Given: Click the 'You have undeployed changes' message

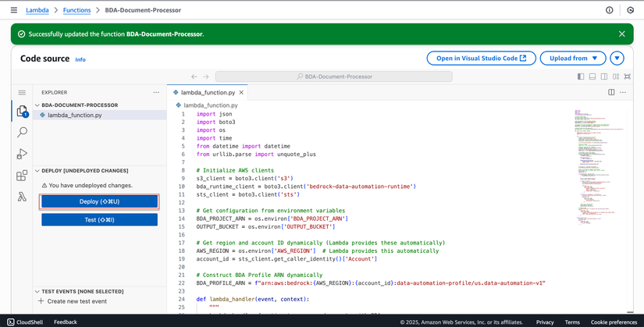Looking at the screenshot, I should click(x=87, y=185).
